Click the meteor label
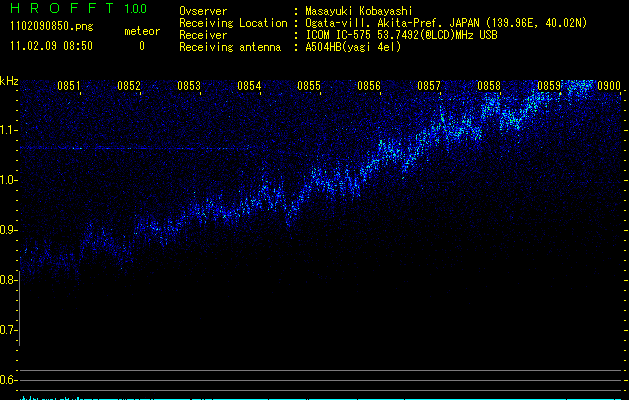The height and width of the screenshot is (400, 629). 142,31
